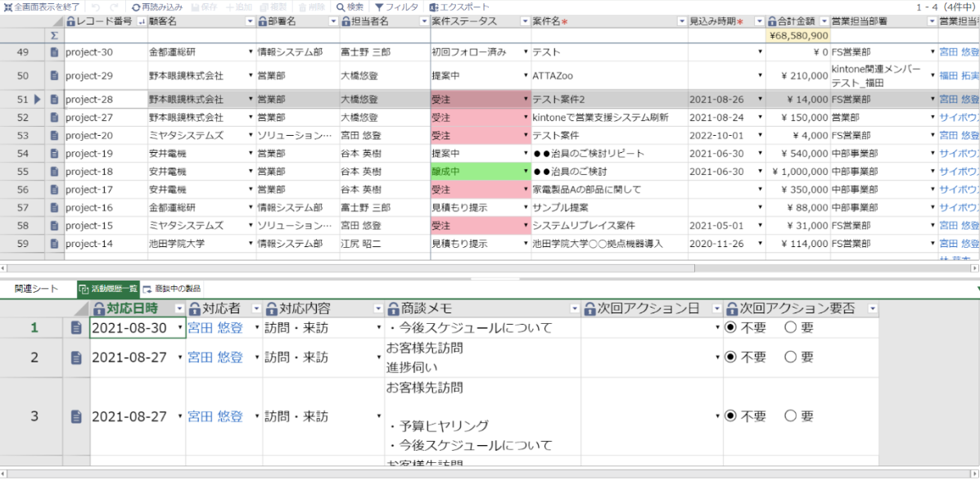Switch to 商談中の製品 tab
The height and width of the screenshot is (481, 980).
(x=173, y=289)
